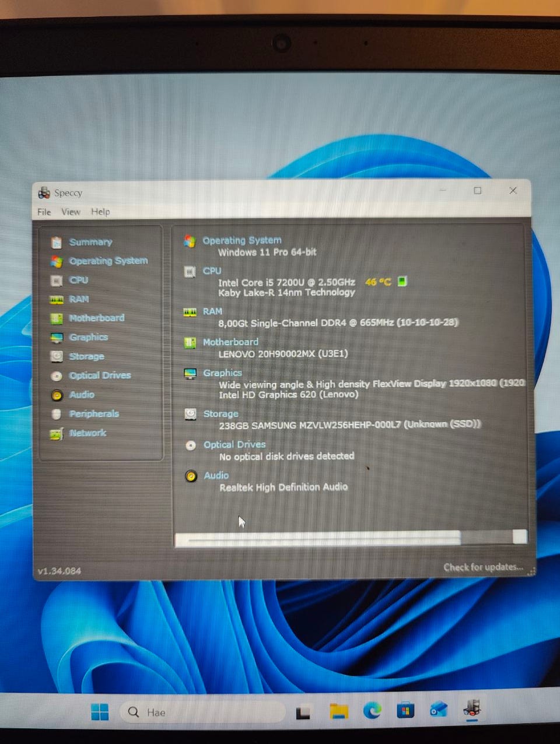
Task: Select Motherboard in the sidebar
Action: tap(87, 318)
